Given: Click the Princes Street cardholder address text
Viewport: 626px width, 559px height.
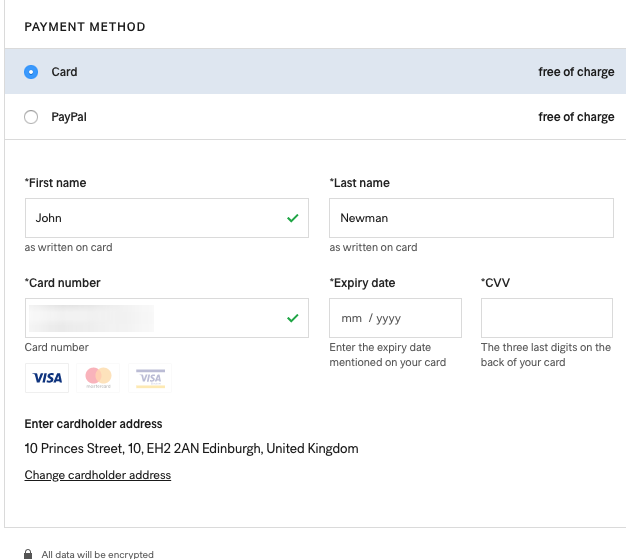Looking at the screenshot, I should 191,449.
